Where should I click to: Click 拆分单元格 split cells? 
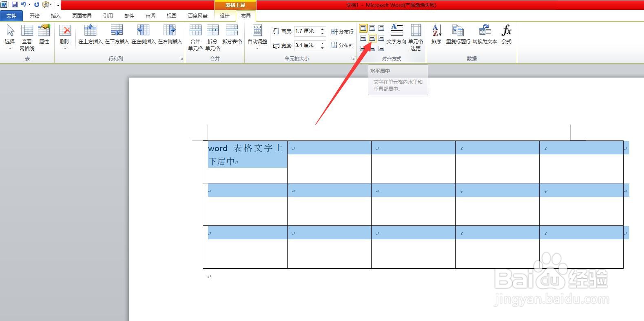click(x=212, y=37)
